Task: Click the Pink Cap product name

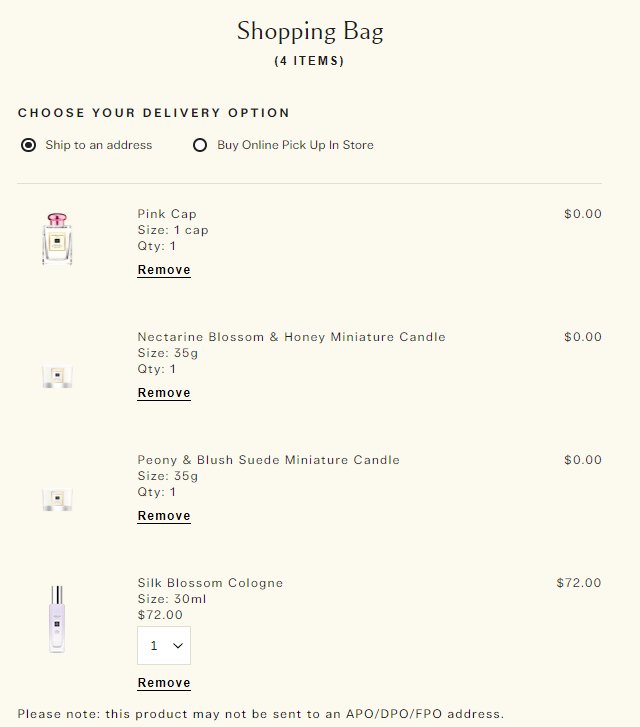Action: coord(167,214)
